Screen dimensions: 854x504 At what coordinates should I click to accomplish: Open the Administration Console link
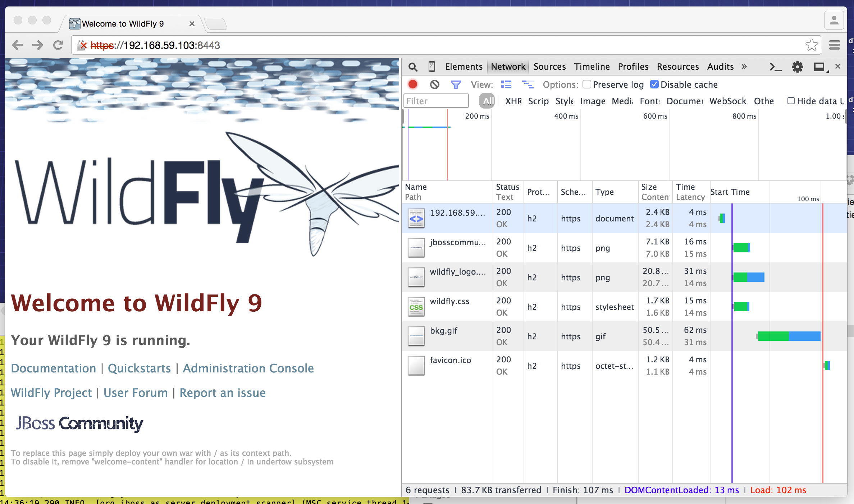click(248, 368)
